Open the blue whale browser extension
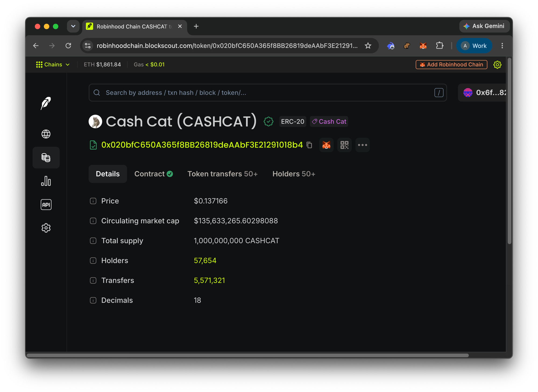 pyautogui.click(x=391, y=46)
